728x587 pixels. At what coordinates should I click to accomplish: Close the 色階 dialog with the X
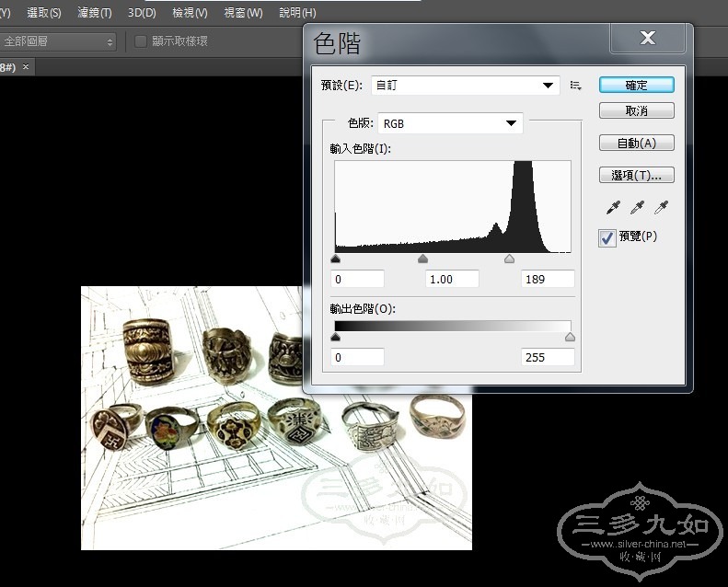point(647,38)
